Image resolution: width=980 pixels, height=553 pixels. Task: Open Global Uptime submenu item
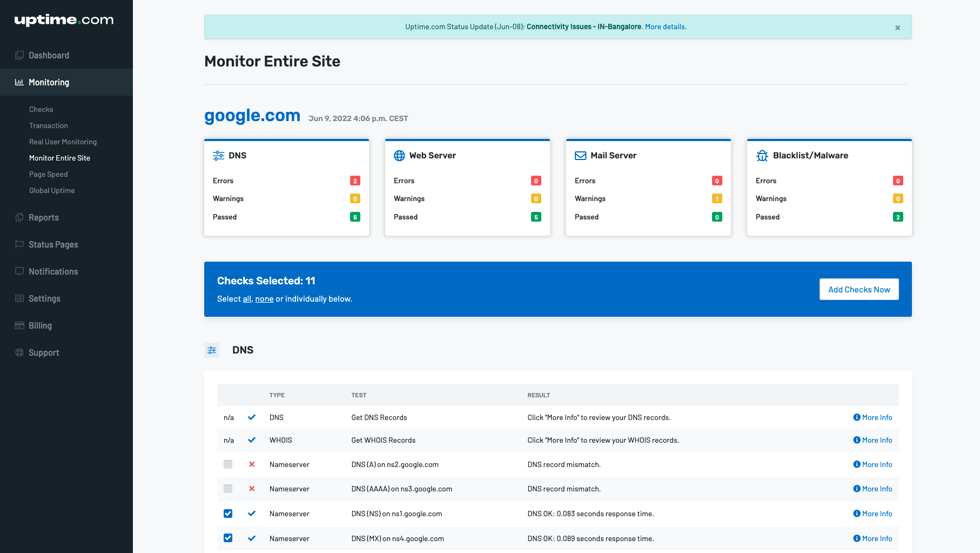(x=52, y=190)
